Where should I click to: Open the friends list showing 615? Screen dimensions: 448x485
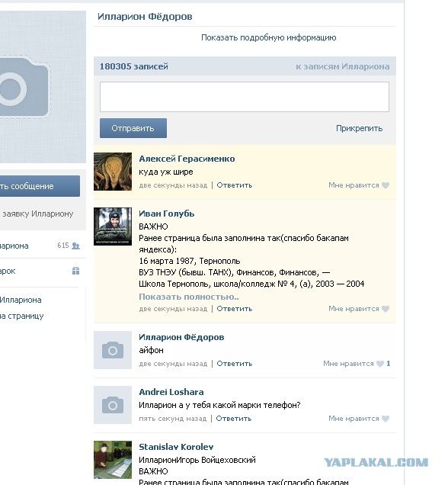coord(43,246)
